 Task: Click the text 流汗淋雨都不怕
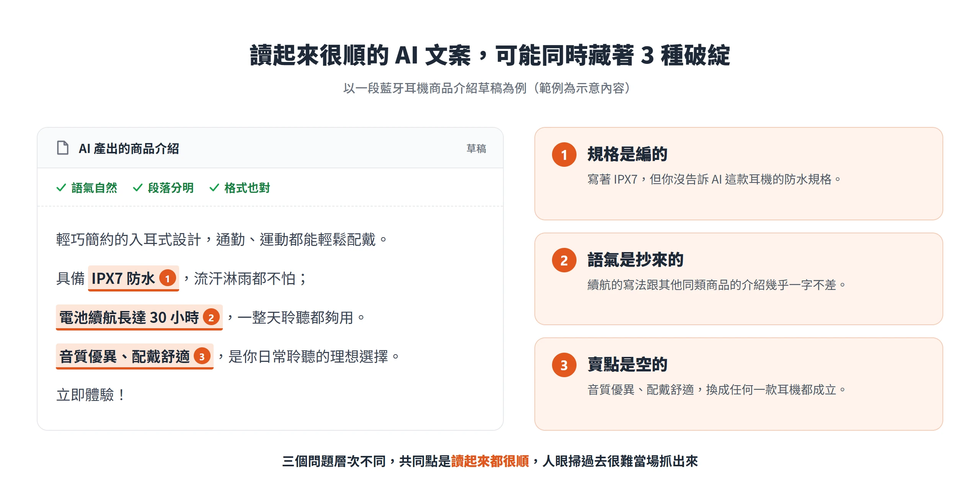(x=245, y=278)
